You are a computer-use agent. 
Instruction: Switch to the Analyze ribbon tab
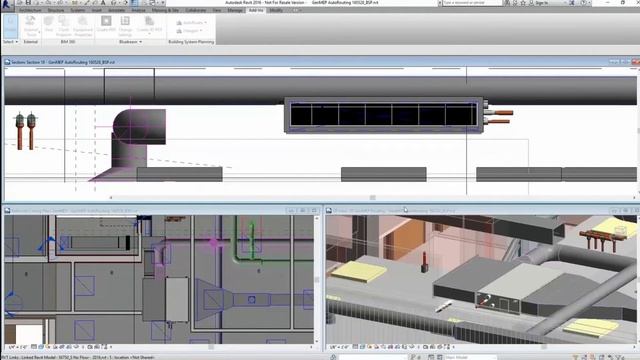coord(138,10)
